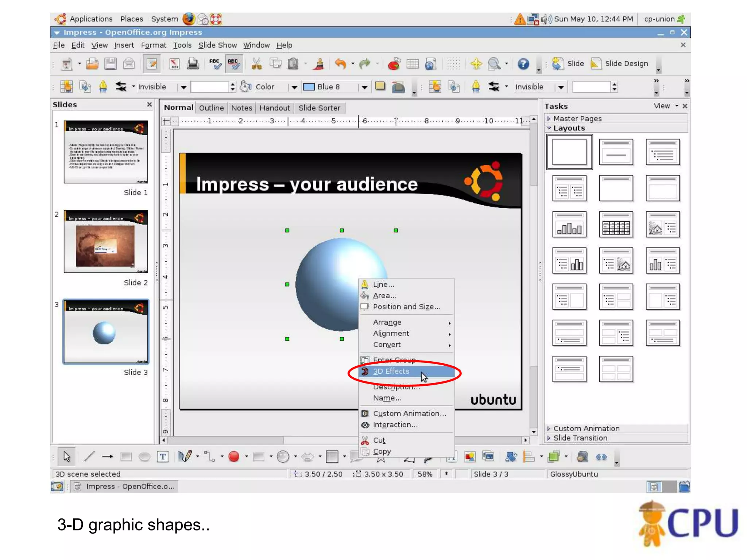747x560 pixels.
Task: Open the Slide Show menu
Action: coord(217,45)
